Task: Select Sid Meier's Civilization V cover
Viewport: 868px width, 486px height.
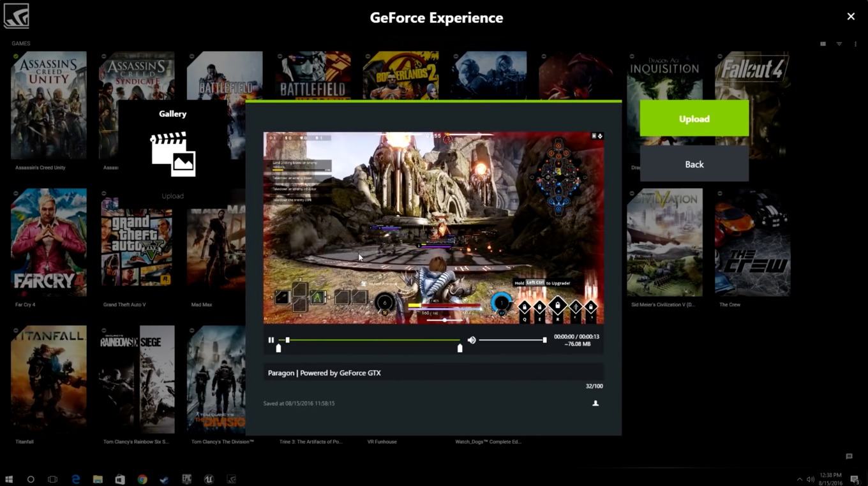Action: [x=664, y=242]
